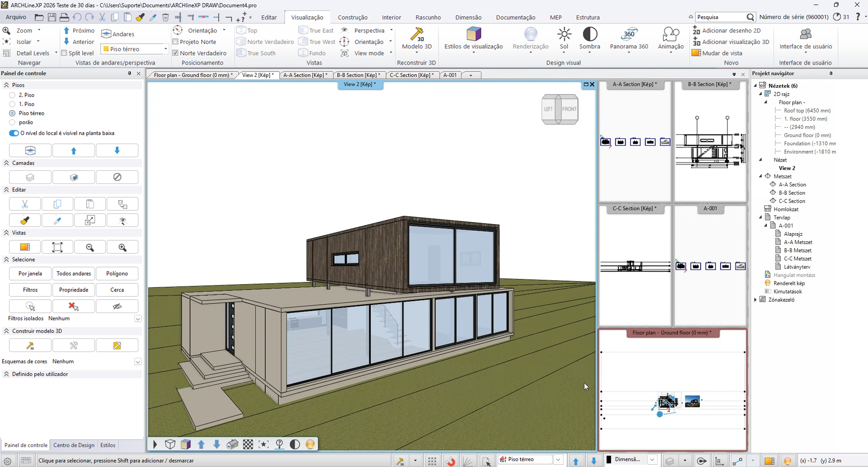Click Adicionar desenho 2D
The width and height of the screenshot is (868, 467).
tap(726, 30)
